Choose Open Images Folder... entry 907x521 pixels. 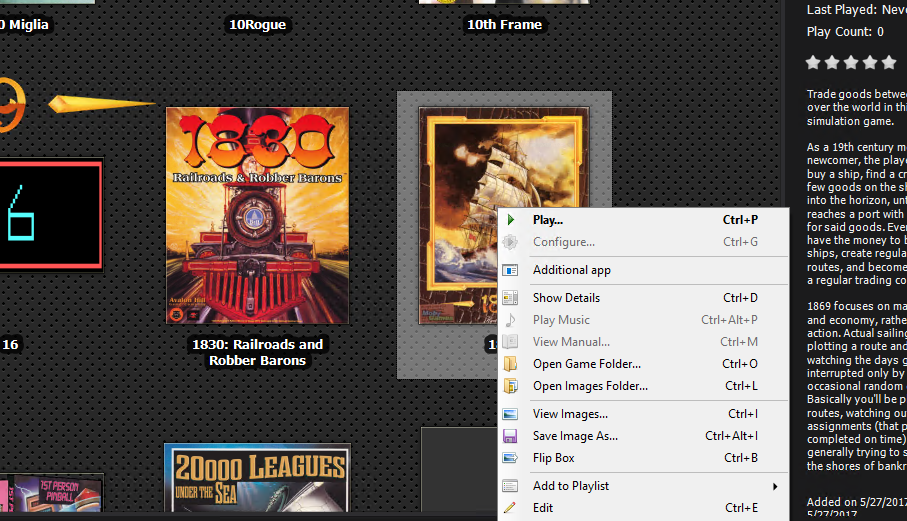click(x=643, y=386)
